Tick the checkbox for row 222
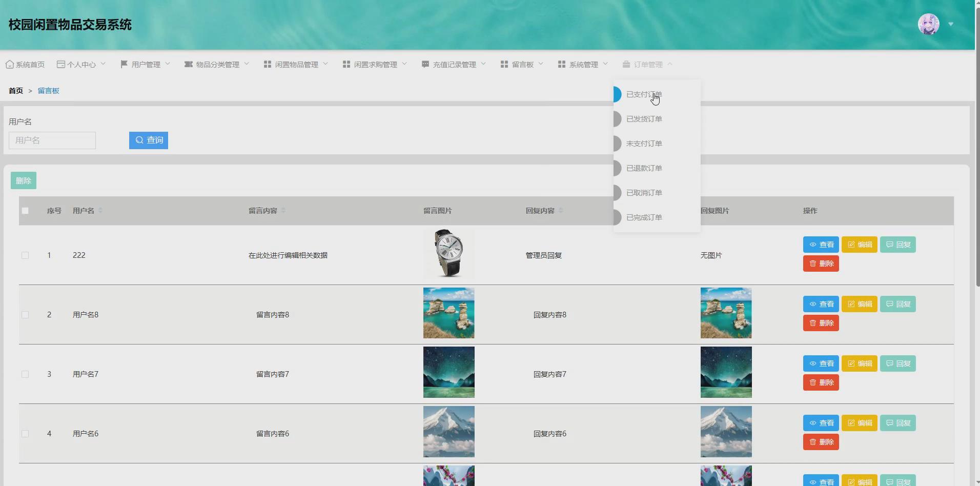 click(25, 255)
